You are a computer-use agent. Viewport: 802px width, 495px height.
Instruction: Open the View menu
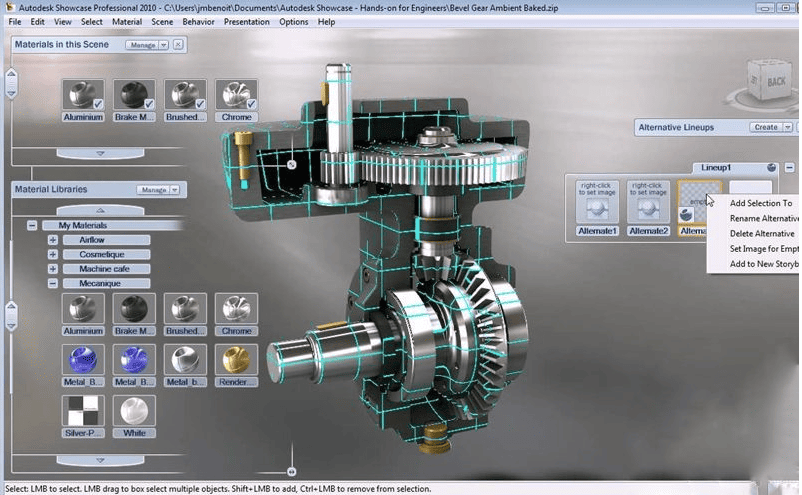coord(62,22)
